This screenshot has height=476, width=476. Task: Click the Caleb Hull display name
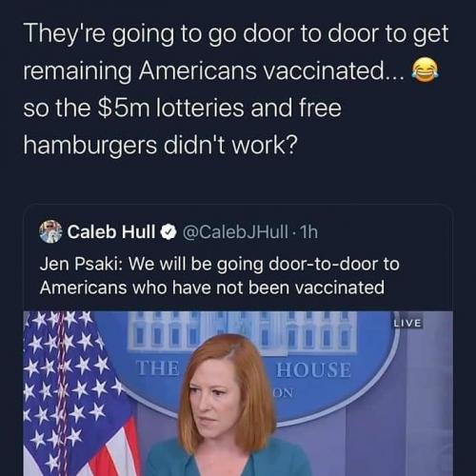point(111,232)
